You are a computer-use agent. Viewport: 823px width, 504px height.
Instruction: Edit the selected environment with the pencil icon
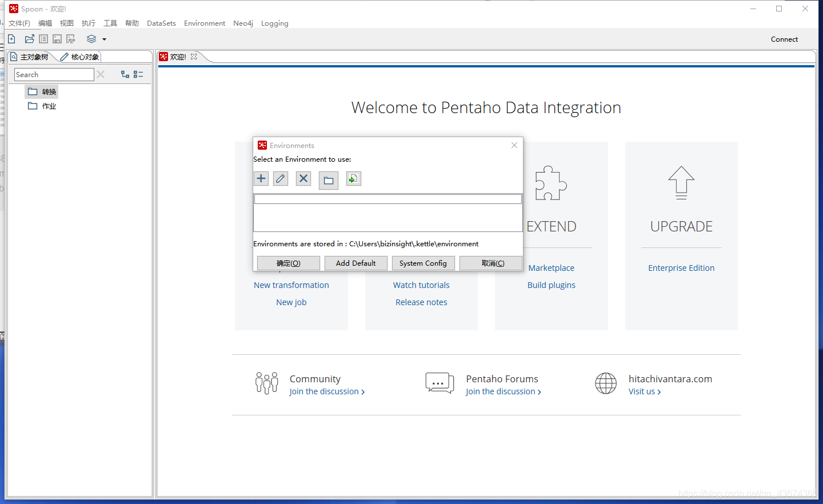[281, 178]
